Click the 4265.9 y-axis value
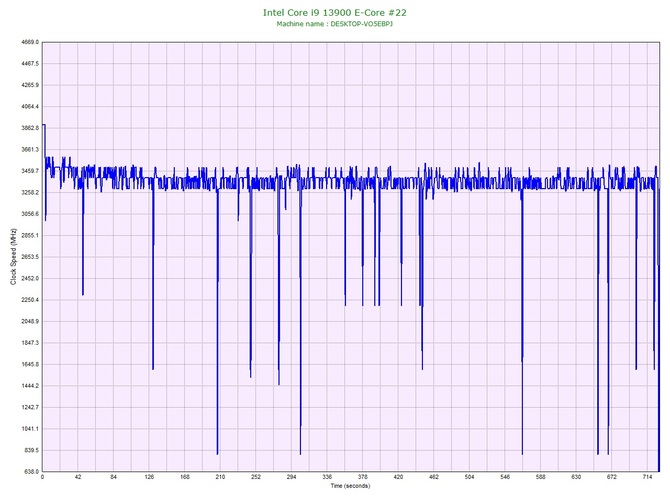 click(x=30, y=85)
